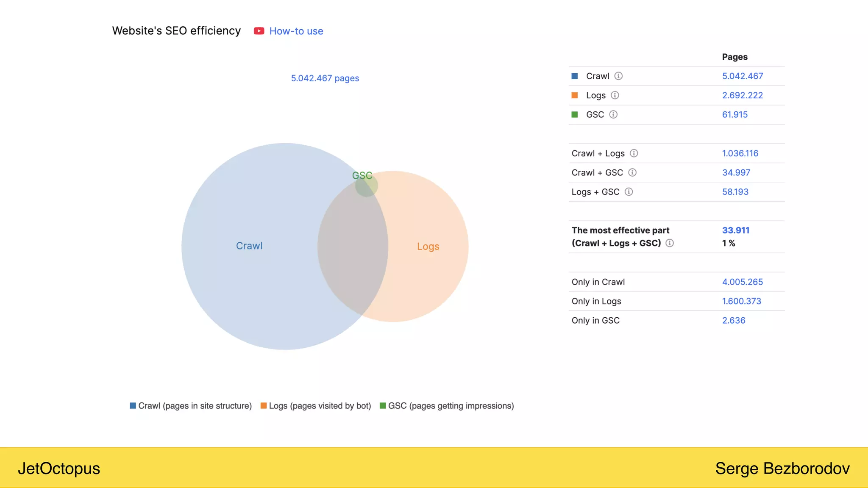Click info icon beside Logs + GSC
This screenshot has width=868, height=488.
tap(629, 192)
